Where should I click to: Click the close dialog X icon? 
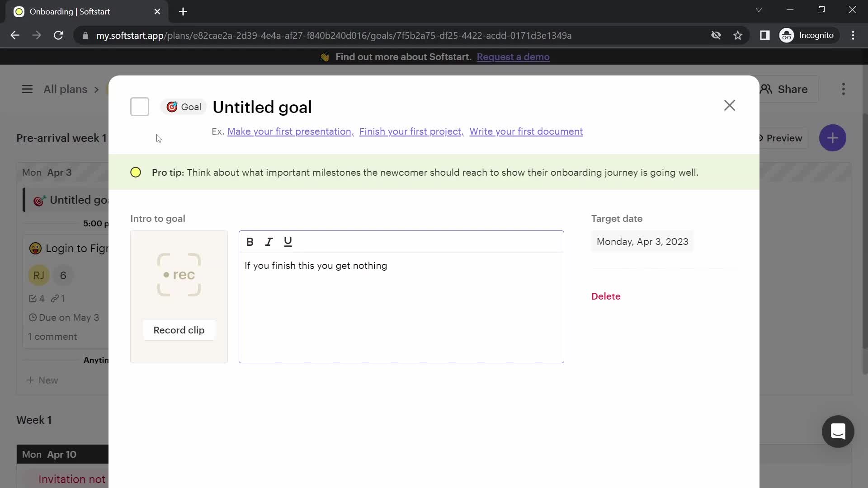730,105
